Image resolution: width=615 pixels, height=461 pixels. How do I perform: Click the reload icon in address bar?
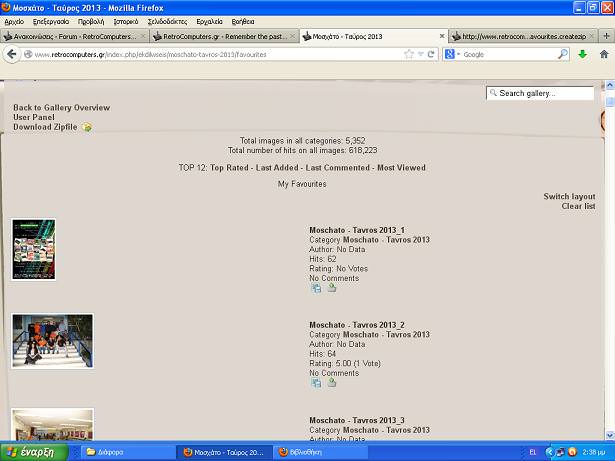431,54
